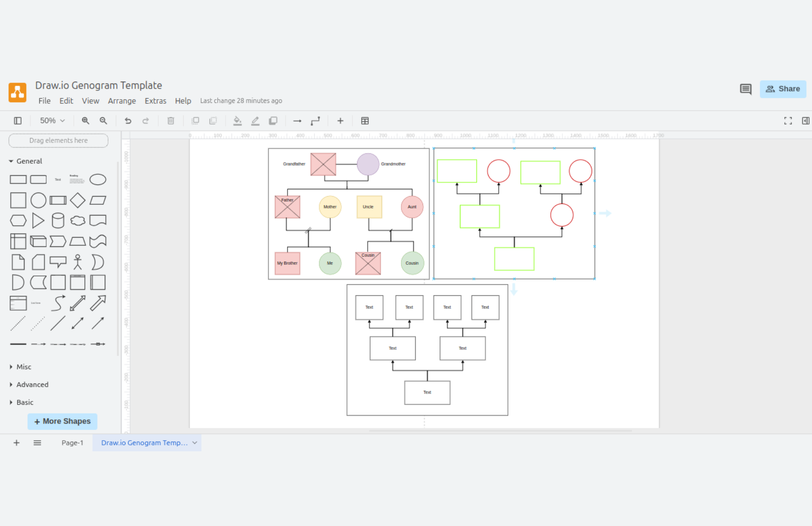Open the View menu
Screen dimensions: 812x526
(x=90, y=101)
